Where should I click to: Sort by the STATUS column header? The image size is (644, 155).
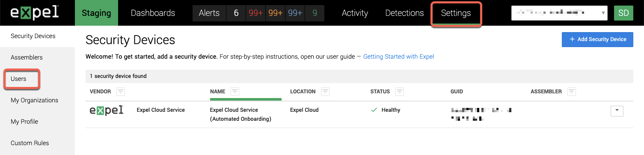click(380, 92)
